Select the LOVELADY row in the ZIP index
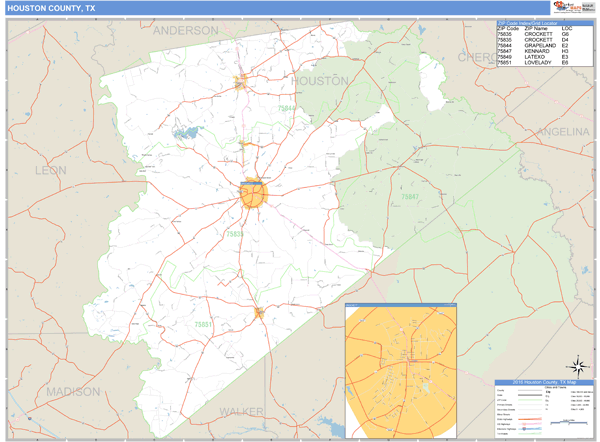Image resolution: width=600 pixels, height=442 pixels. tap(545, 62)
